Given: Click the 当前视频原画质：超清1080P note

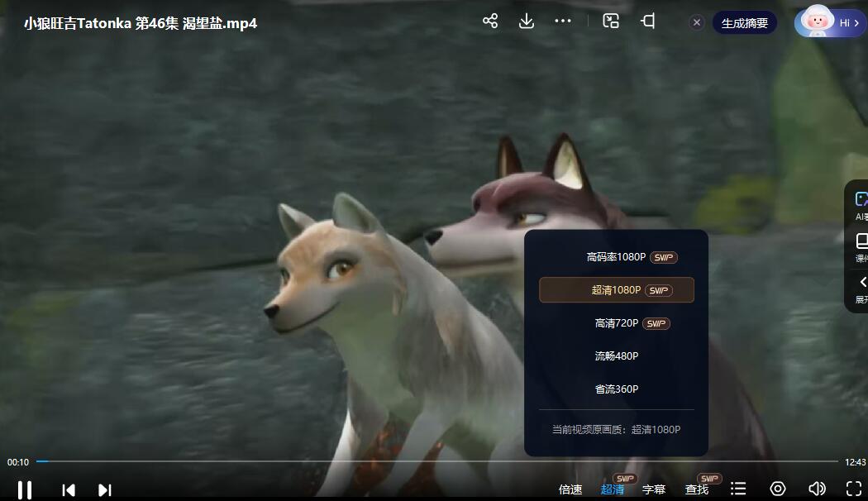Looking at the screenshot, I should [616, 430].
